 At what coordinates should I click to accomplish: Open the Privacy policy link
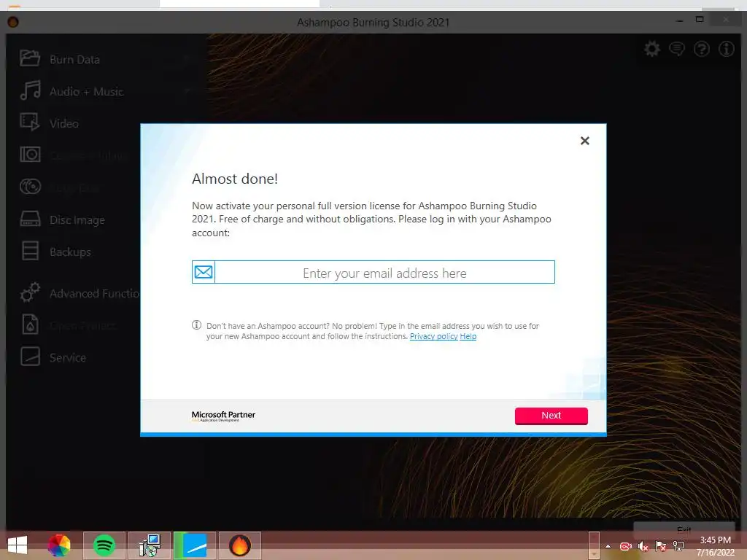433,336
